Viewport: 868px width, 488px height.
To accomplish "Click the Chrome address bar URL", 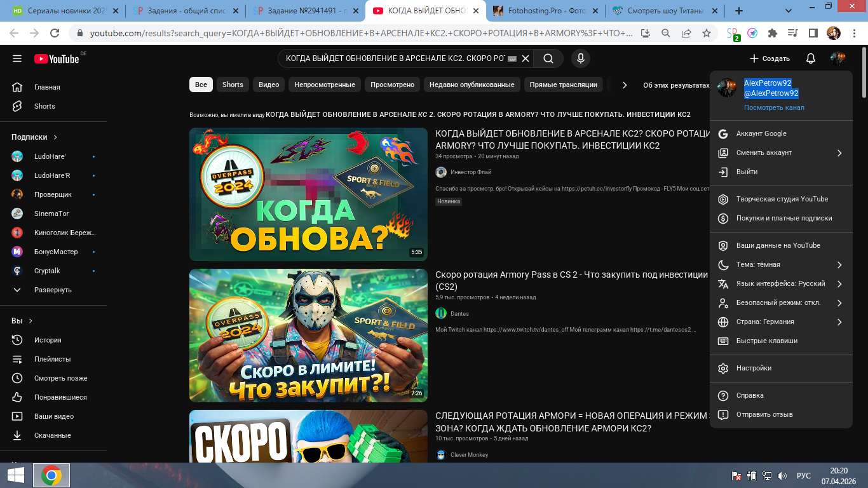I will [x=361, y=33].
